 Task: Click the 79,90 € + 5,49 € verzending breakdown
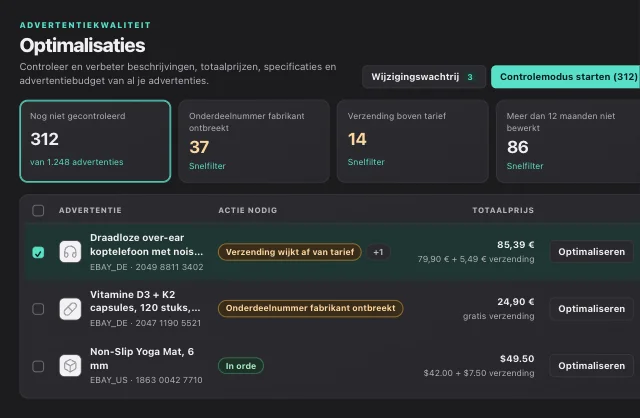click(x=476, y=259)
